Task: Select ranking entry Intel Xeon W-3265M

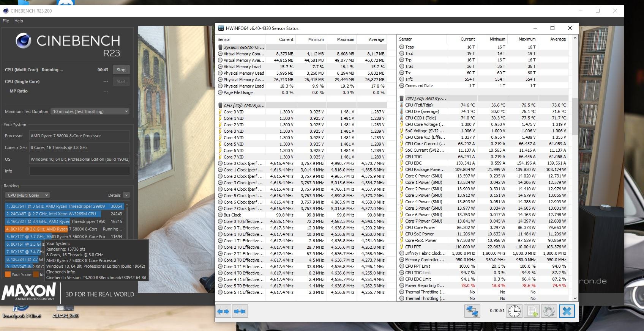Action: pos(65,214)
